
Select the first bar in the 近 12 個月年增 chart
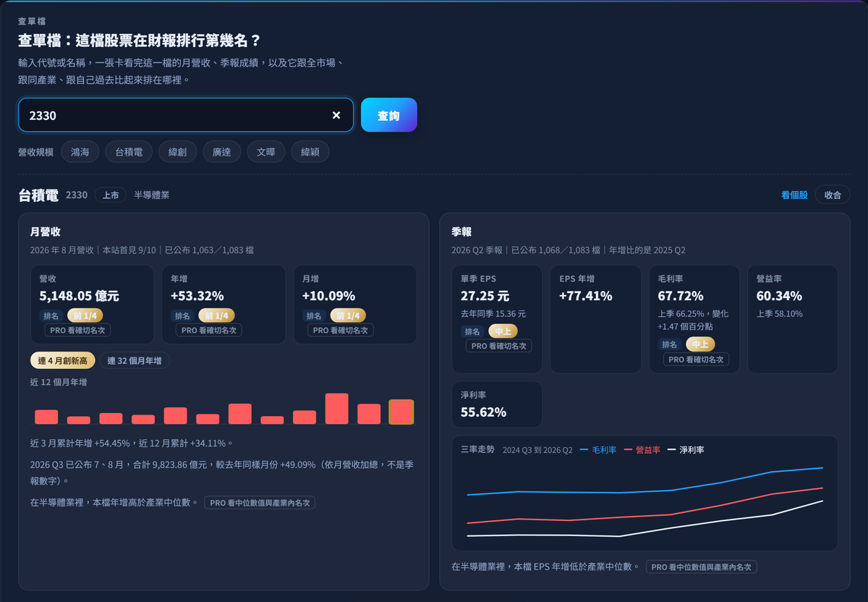coord(46,417)
